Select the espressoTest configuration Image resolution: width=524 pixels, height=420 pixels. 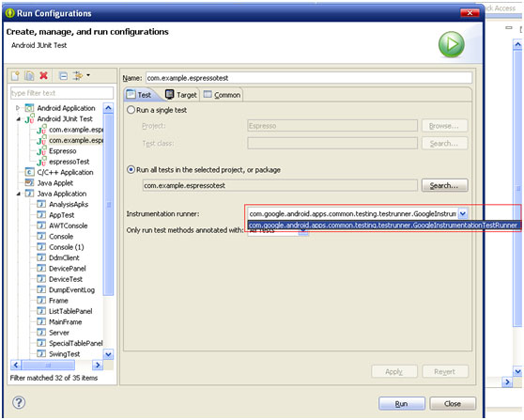coord(69,162)
